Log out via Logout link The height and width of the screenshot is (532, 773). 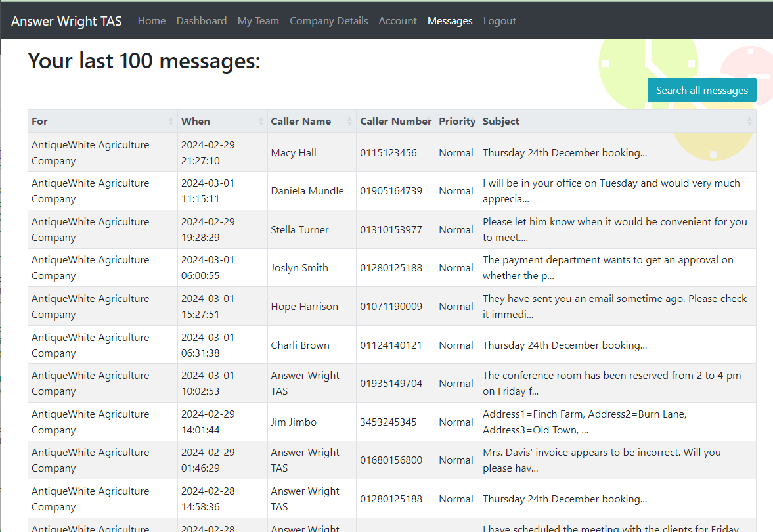pyautogui.click(x=499, y=21)
